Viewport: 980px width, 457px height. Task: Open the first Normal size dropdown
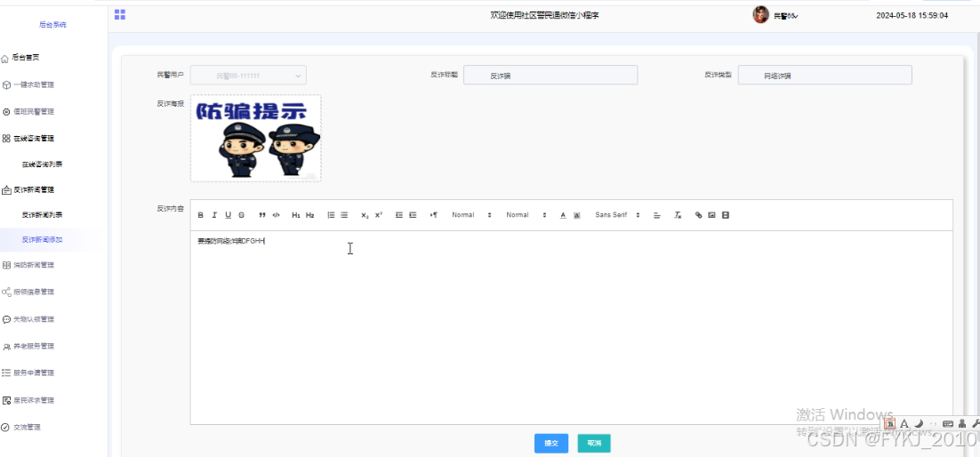(472, 215)
